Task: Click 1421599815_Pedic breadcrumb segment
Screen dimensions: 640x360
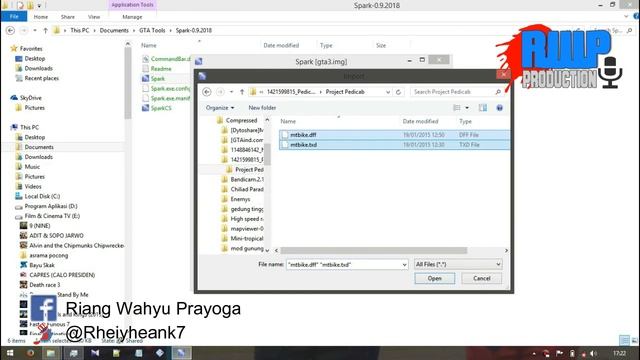Action: pyautogui.click(x=291, y=92)
